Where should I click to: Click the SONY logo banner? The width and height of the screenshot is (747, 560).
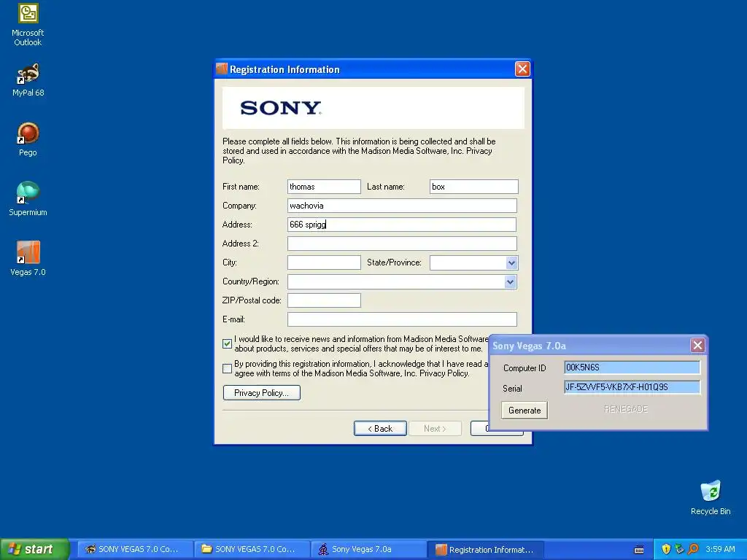[373, 108]
